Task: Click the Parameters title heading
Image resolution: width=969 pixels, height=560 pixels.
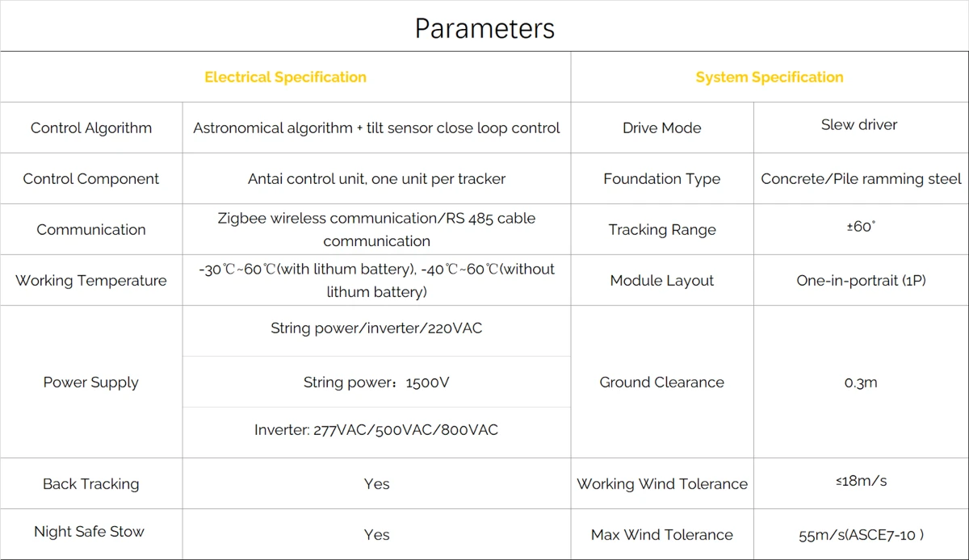Action: point(484,28)
